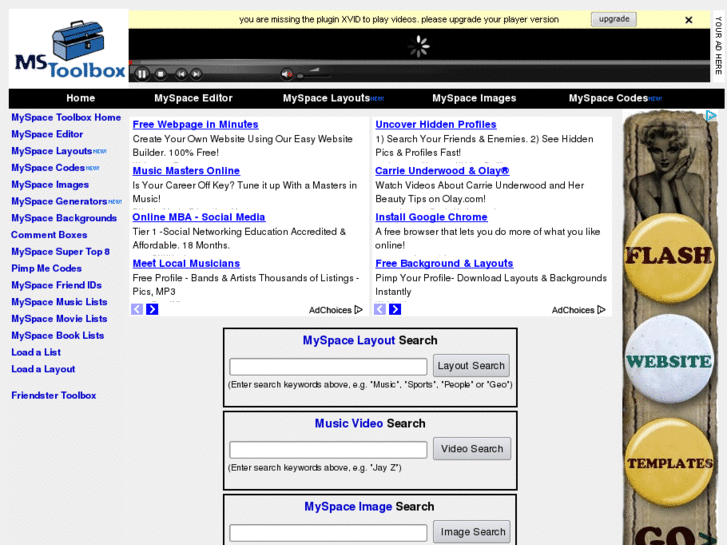Adjust the player volume slider
727x545 pixels.
click(x=315, y=74)
